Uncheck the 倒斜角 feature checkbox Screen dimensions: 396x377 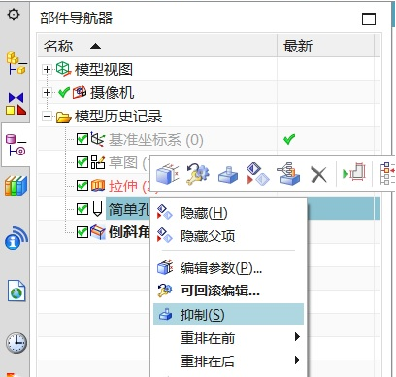tap(82, 232)
